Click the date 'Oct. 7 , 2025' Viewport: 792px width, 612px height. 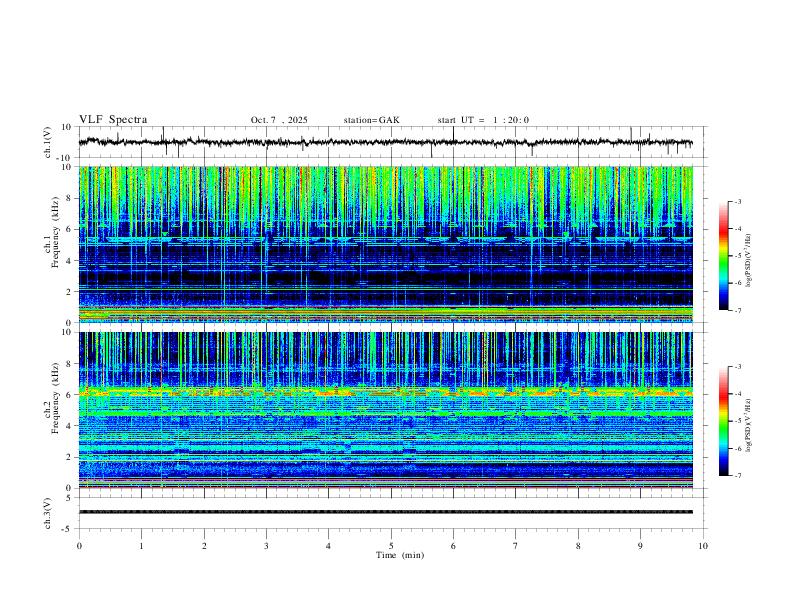point(279,120)
